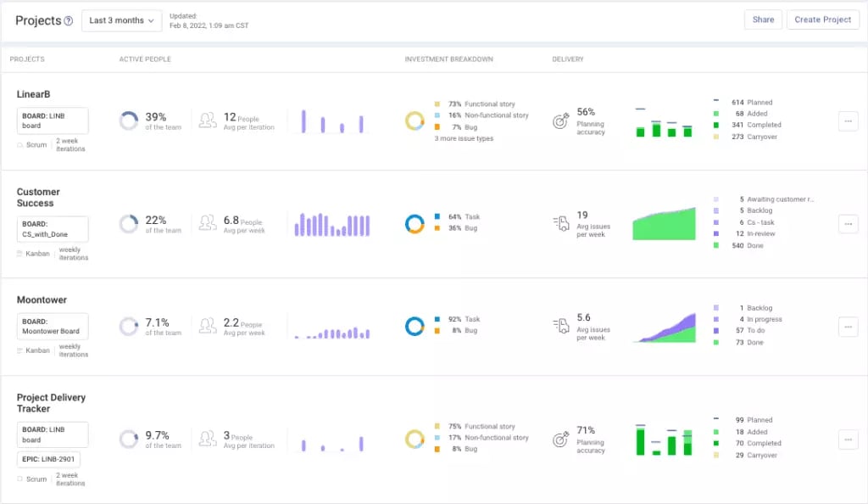Image resolution: width=868 pixels, height=504 pixels.
Task: Click Customer Success green delivery area chart
Action: click(665, 224)
